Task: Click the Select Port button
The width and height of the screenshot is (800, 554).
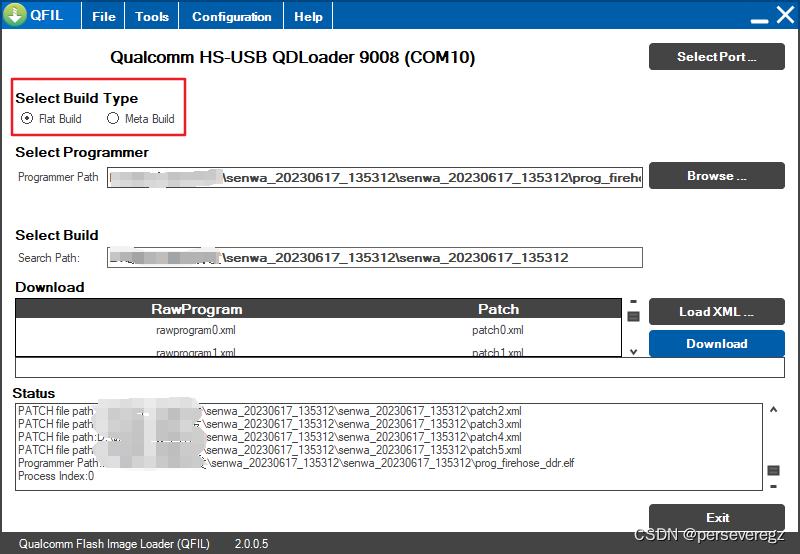Action: tap(716, 57)
